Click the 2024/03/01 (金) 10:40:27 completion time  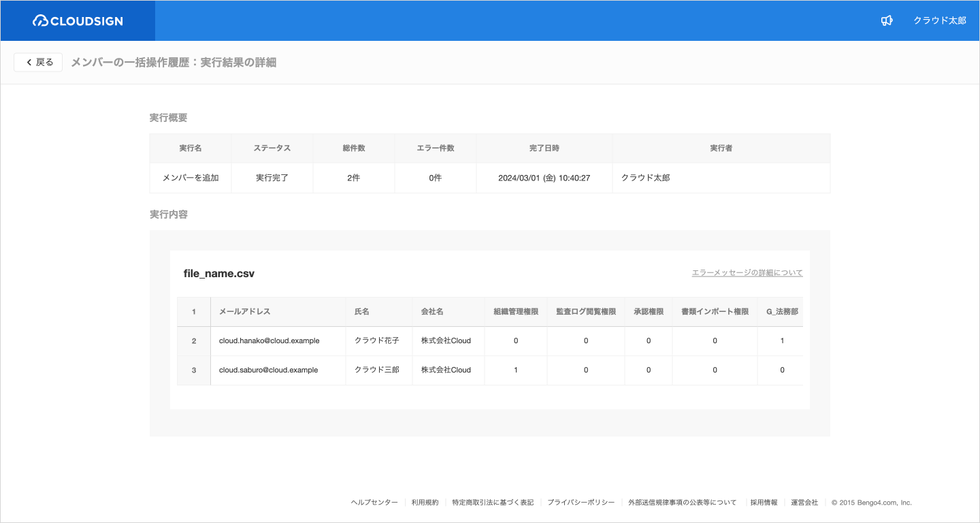point(544,178)
